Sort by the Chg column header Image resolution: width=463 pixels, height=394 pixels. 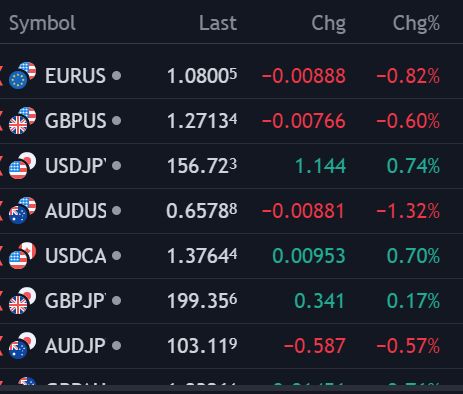click(329, 24)
